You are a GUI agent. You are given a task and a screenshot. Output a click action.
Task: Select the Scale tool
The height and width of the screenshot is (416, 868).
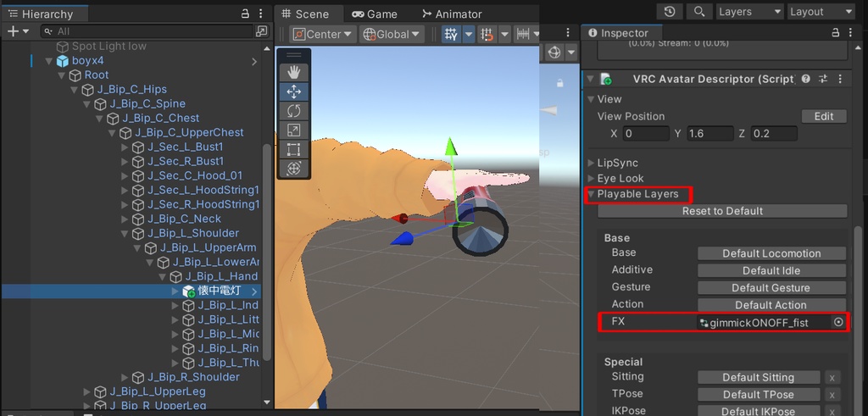(x=293, y=130)
